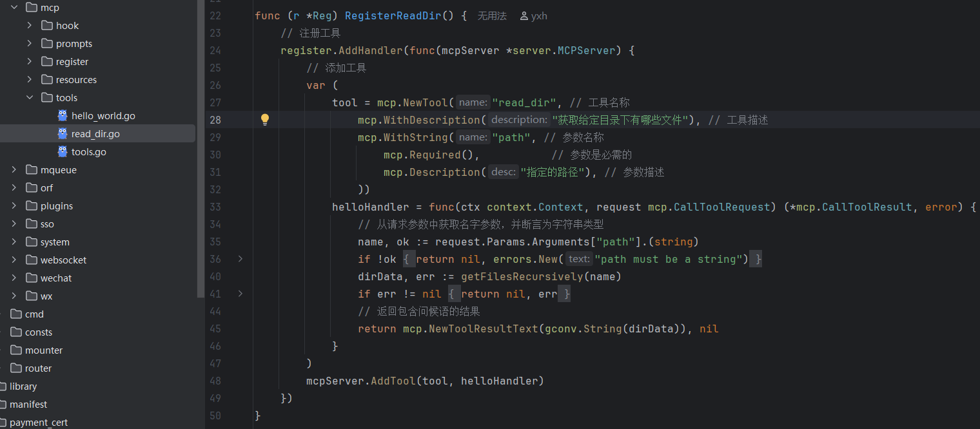Select the wechat folder label
980x429 pixels.
coord(56,278)
